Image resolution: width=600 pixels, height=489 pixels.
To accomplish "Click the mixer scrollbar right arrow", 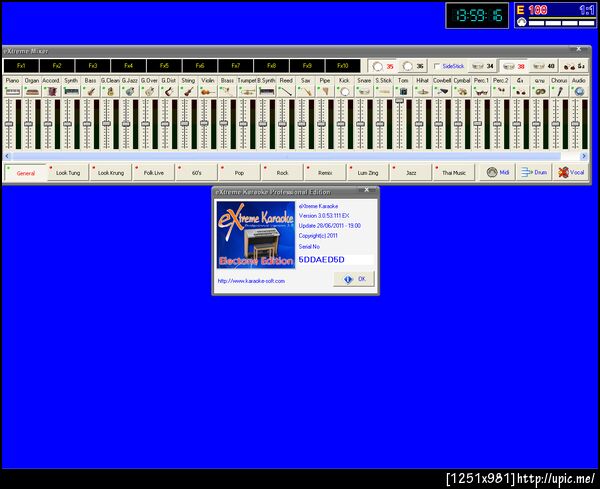I will pos(584,156).
